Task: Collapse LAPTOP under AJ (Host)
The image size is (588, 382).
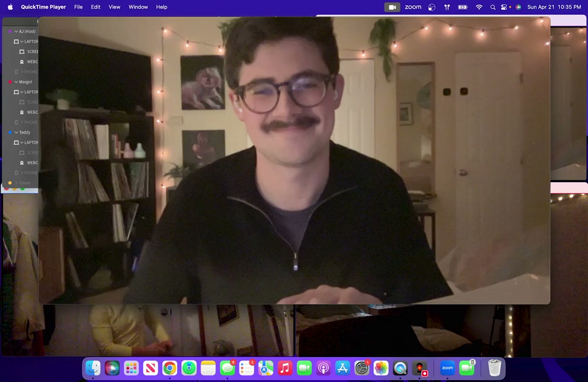Action: (x=22, y=41)
